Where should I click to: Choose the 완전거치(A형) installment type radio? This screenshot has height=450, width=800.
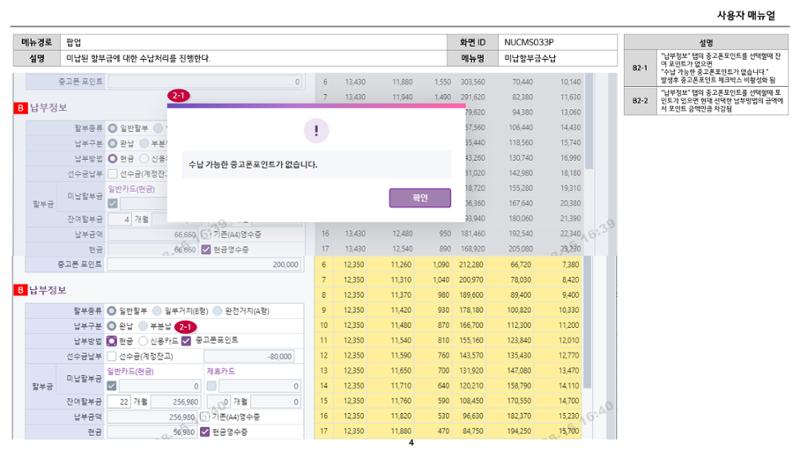218,310
